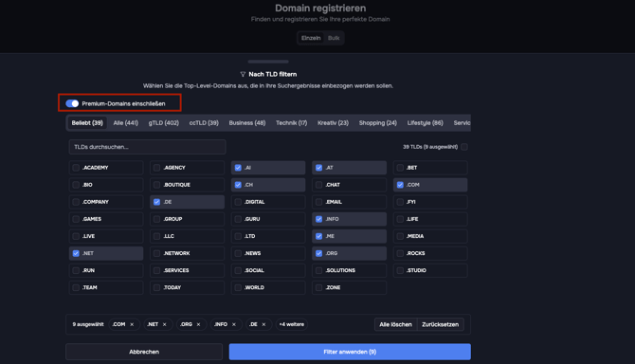Uncheck the .AT checkbox

pyautogui.click(x=319, y=168)
